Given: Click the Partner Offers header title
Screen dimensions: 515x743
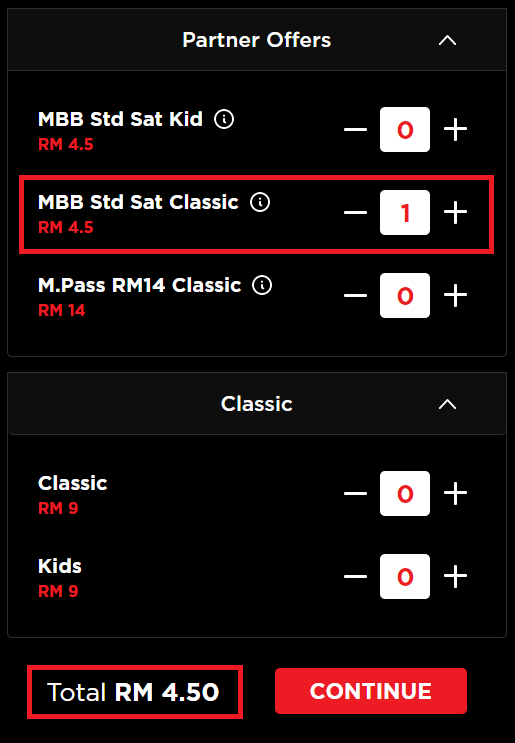Looking at the screenshot, I should click(256, 40).
